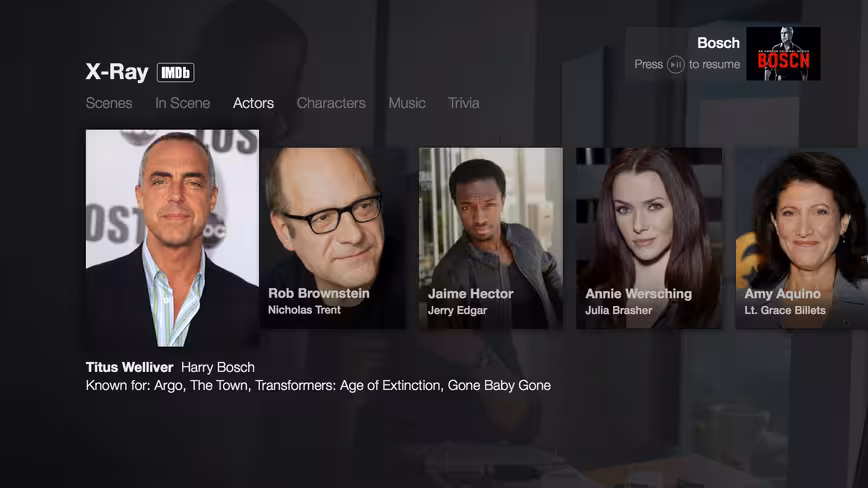Click the Titus Welliver name text
This screenshot has height=488, width=868.
pos(130,367)
